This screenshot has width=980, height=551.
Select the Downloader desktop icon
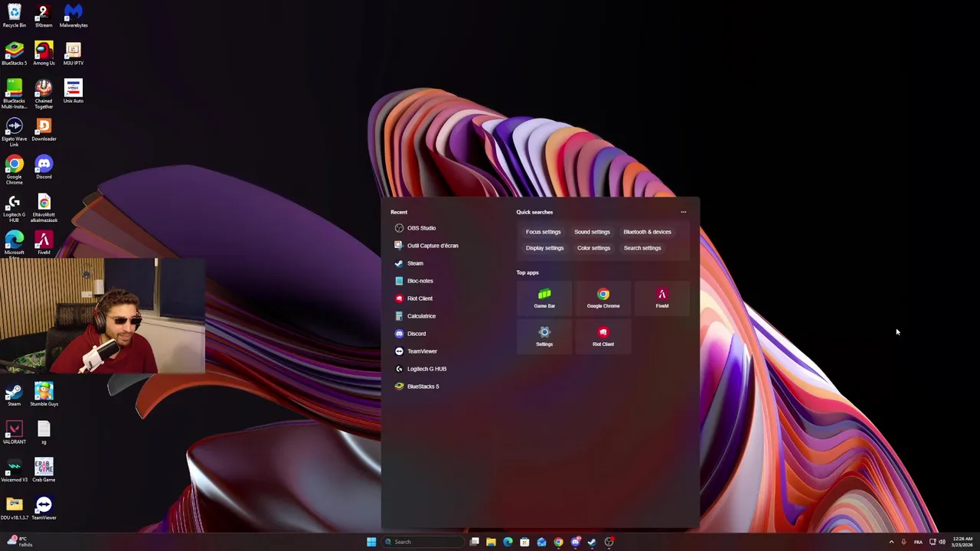44,129
